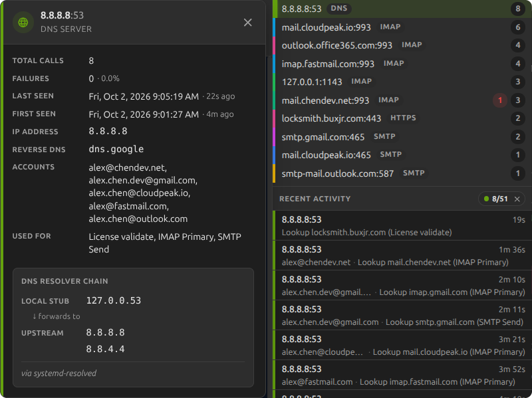The width and height of the screenshot is (532, 398).
Task: Close the 8.8.8.8:53 DNS server detail panel
Action: (247, 23)
